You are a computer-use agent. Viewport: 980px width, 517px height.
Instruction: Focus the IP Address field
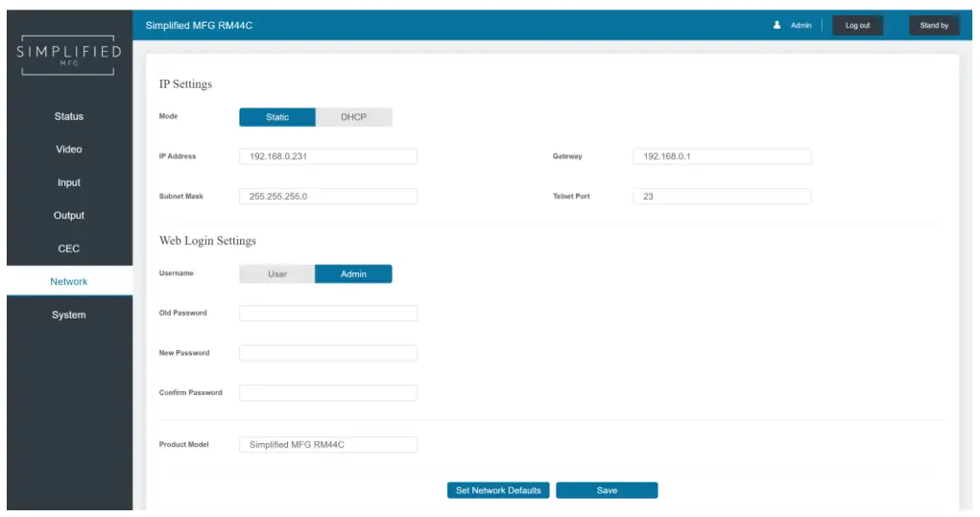[x=328, y=156]
